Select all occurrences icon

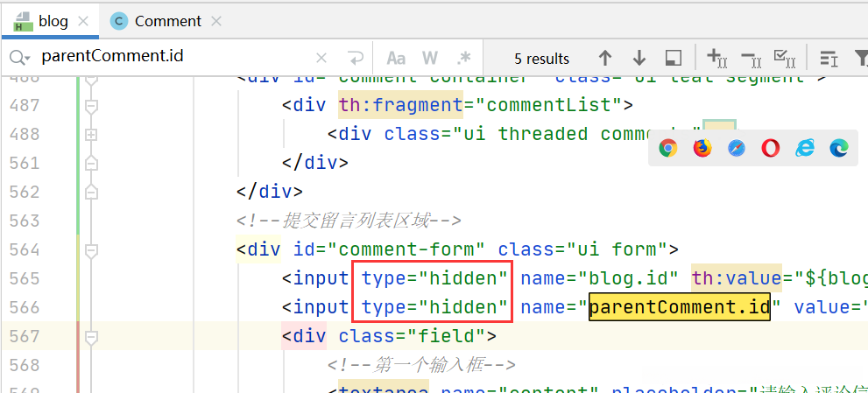pos(785,58)
